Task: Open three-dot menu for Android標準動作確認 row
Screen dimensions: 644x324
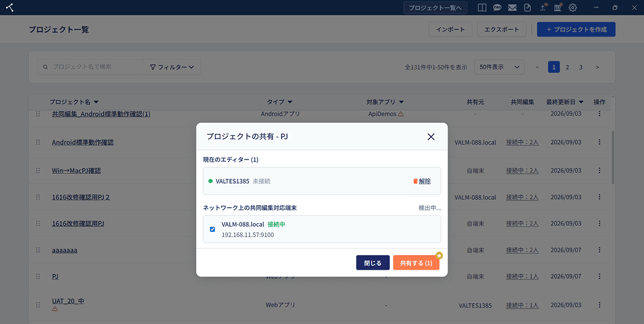Action: 599,142
